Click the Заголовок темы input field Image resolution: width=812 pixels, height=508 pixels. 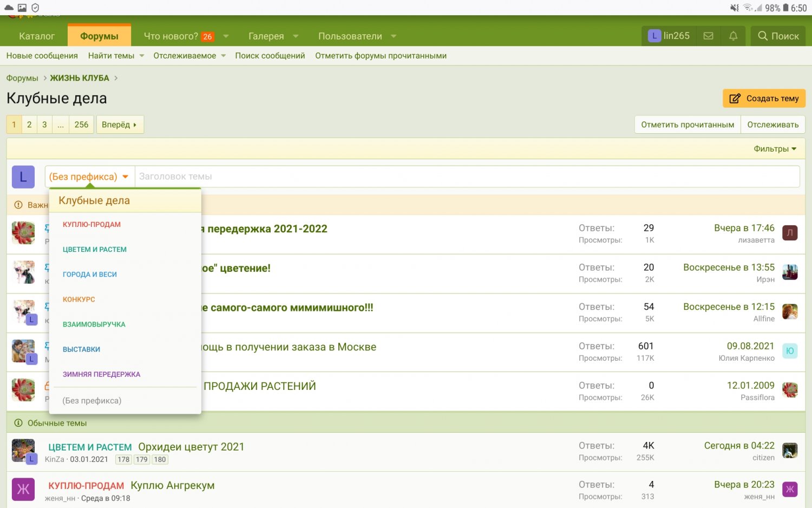467,177
